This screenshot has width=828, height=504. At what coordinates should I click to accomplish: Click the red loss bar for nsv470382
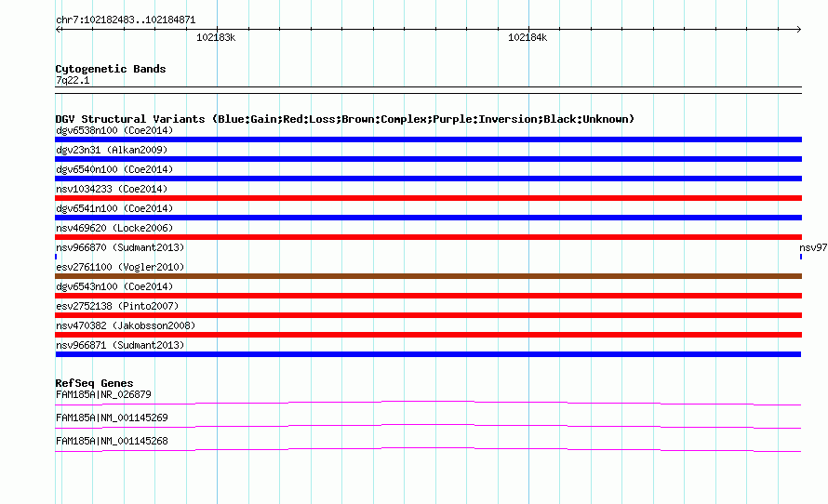(x=428, y=335)
